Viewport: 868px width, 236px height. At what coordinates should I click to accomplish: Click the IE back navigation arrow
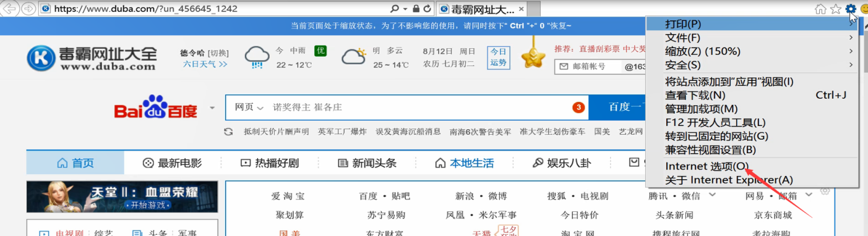(9, 9)
